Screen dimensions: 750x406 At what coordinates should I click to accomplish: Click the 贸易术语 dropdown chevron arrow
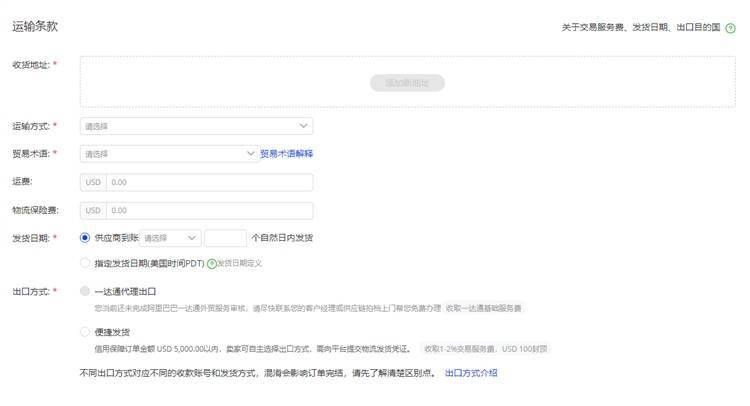pyautogui.click(x=250, y=154)
